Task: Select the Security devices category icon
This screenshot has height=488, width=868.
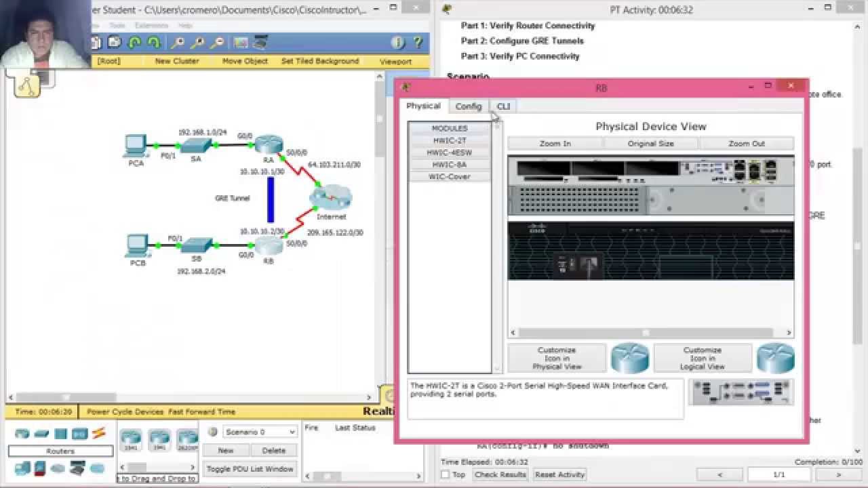Action: (x=39, y=468)
